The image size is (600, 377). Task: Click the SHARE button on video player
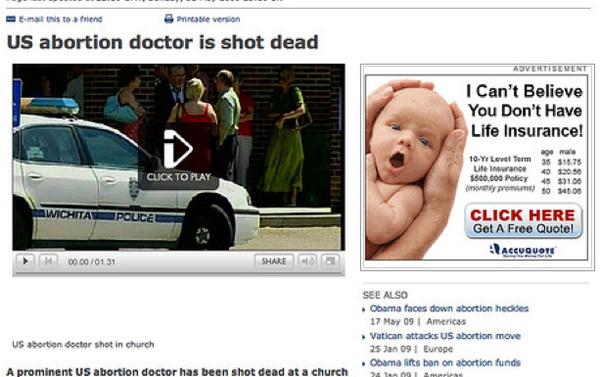click(x=274, y=261)
